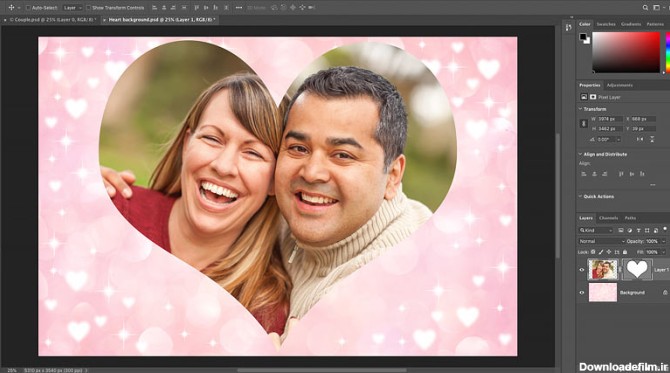This screenshot has height=373, width=670.
Task: Switch to the Channels tab
Action: coord(608,218)
